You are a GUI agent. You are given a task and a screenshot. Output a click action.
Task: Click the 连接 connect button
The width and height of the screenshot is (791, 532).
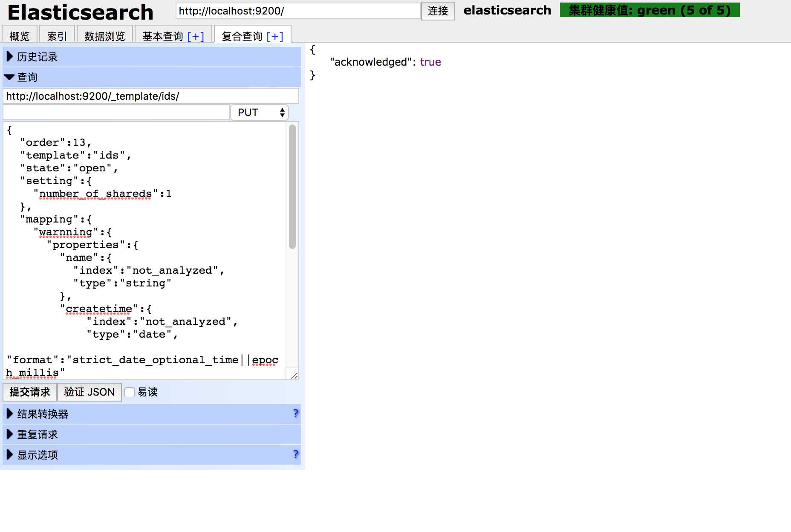click(438, 11)
